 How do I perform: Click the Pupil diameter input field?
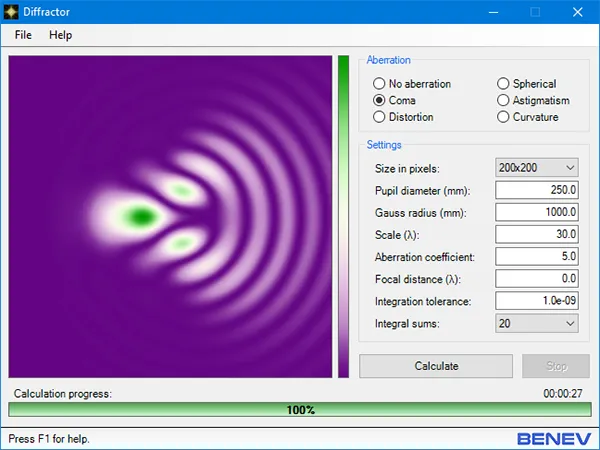[537, 190]
